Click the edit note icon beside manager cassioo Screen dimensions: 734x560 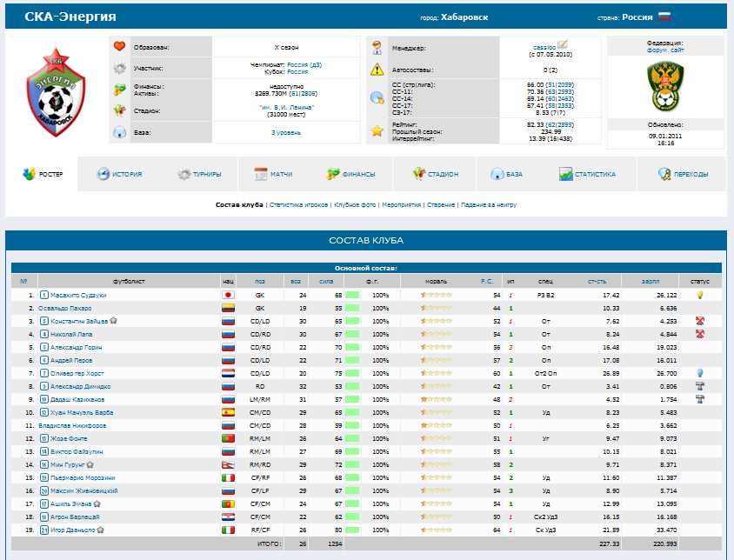(x=562, y=43)
